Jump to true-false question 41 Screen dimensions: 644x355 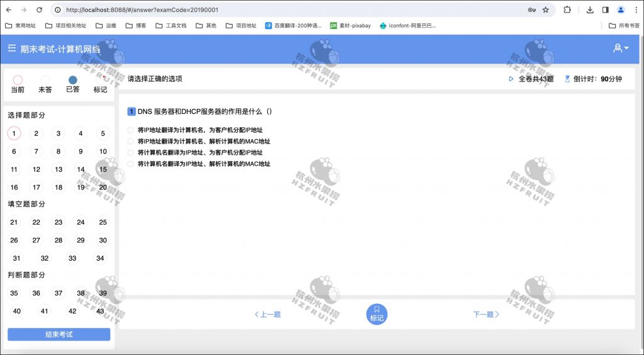click(45, 312)
